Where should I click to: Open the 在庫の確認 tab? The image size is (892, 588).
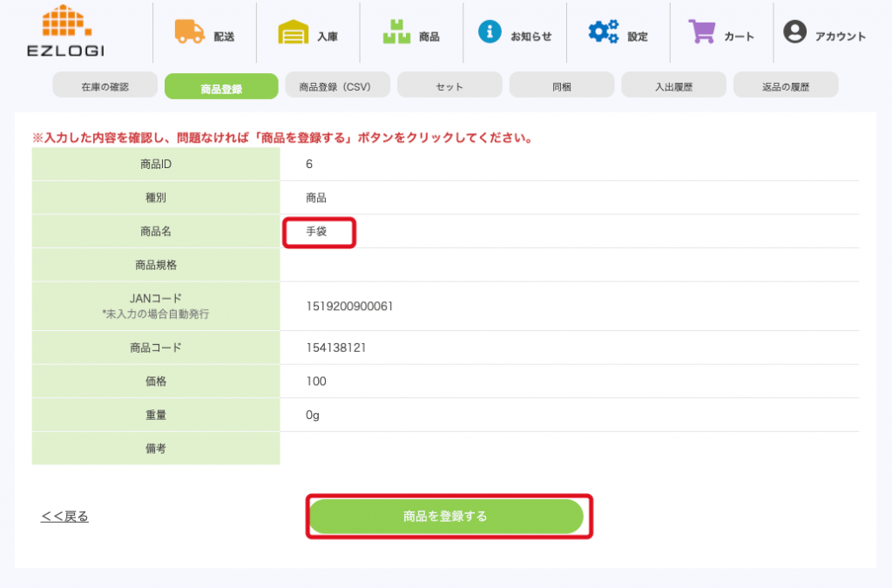coord(105,86)
